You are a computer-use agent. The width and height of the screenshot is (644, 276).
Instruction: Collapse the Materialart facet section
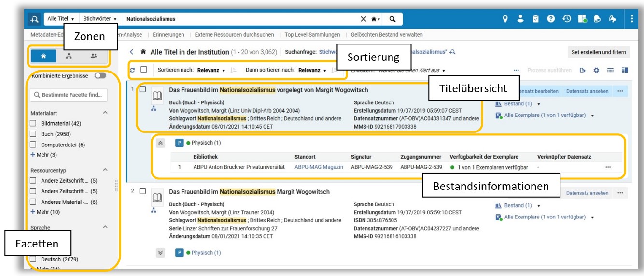tap(105, 112)
